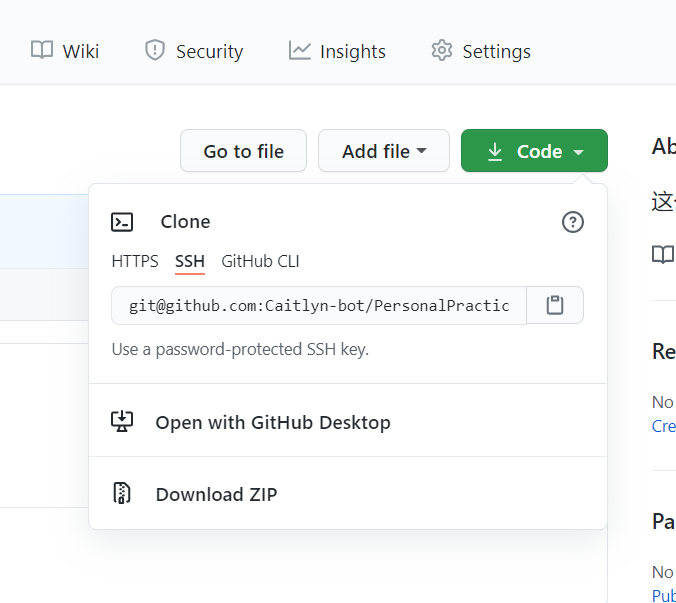Viewport: 676px width, 603px height.
Task: Collapse the green Code dropdown
Action: (x=534, y=151)
